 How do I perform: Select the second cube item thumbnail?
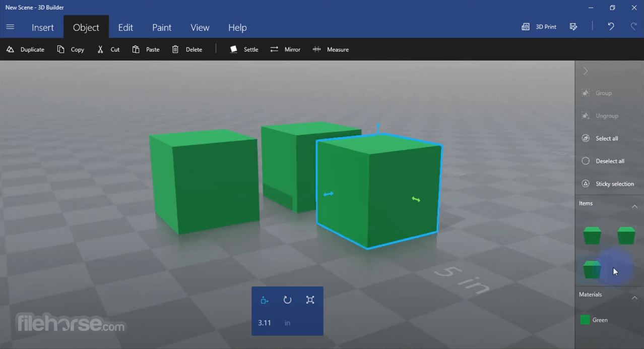(x=626, y=236)
